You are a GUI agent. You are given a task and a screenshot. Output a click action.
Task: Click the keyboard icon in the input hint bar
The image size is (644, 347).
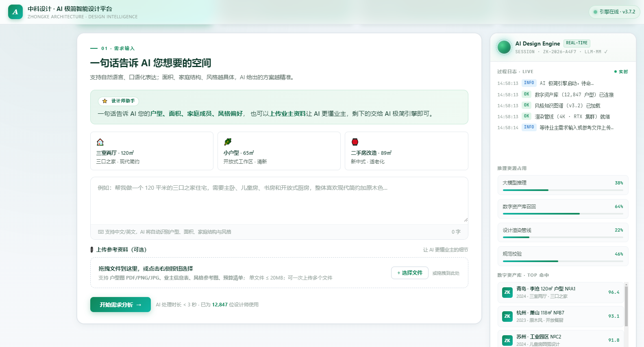click(x=101, y=232)
